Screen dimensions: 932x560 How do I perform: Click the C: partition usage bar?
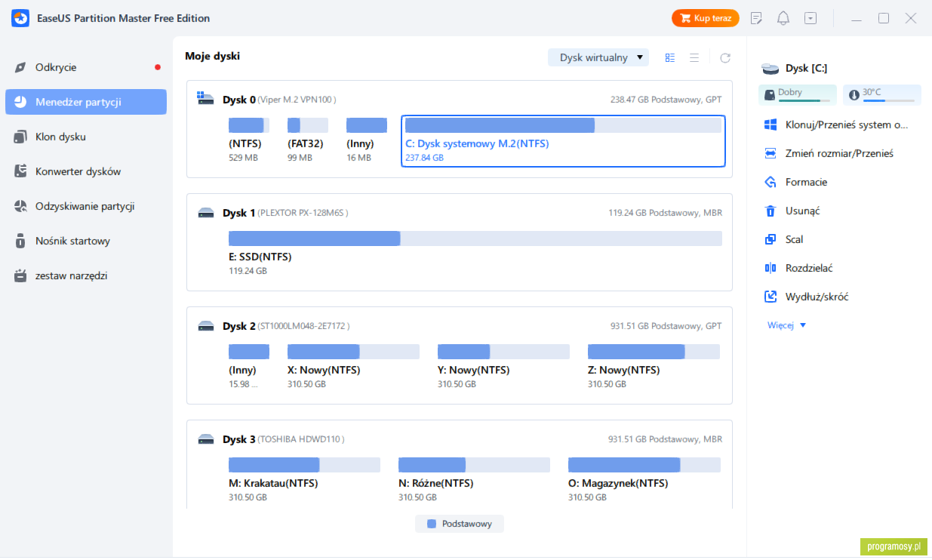[563, 125]
